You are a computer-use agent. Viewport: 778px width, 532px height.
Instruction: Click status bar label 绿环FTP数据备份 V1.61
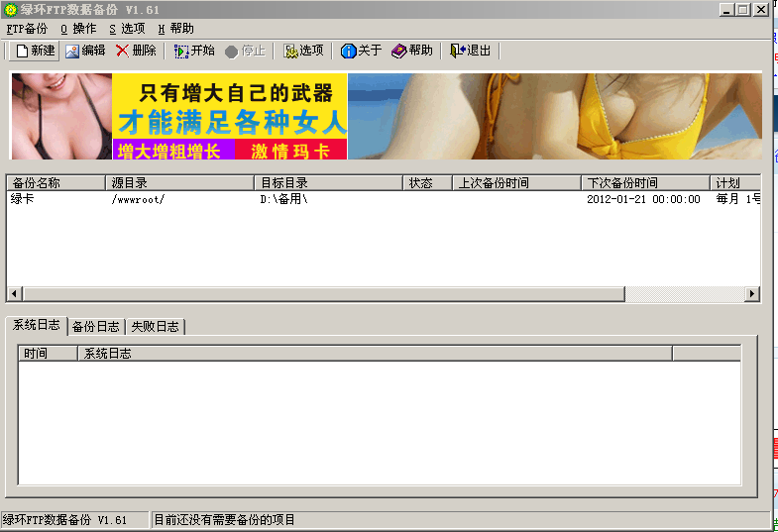(x=64, y=519)
